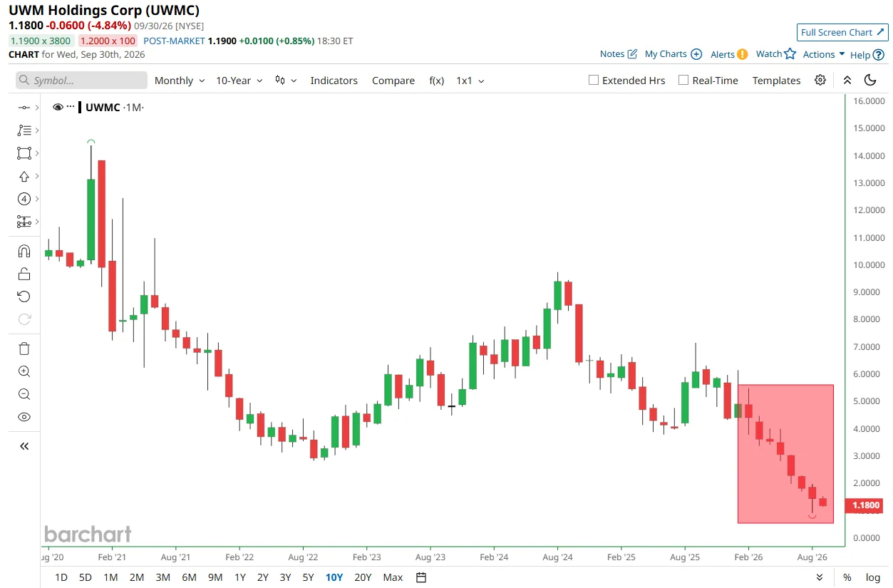Open the UWMC series options ellipsis

point(71,107)
